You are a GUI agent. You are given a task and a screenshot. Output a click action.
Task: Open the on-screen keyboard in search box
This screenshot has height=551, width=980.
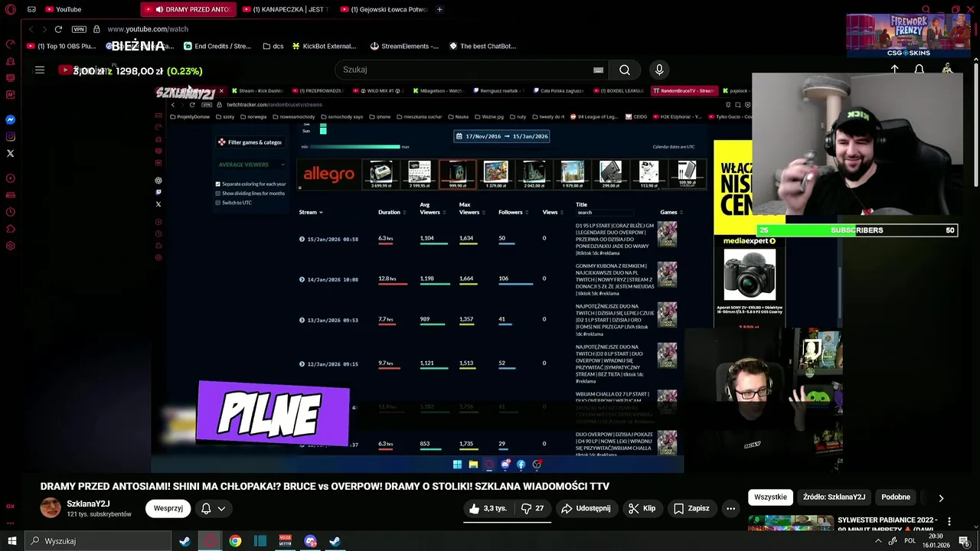click(598, 70)
